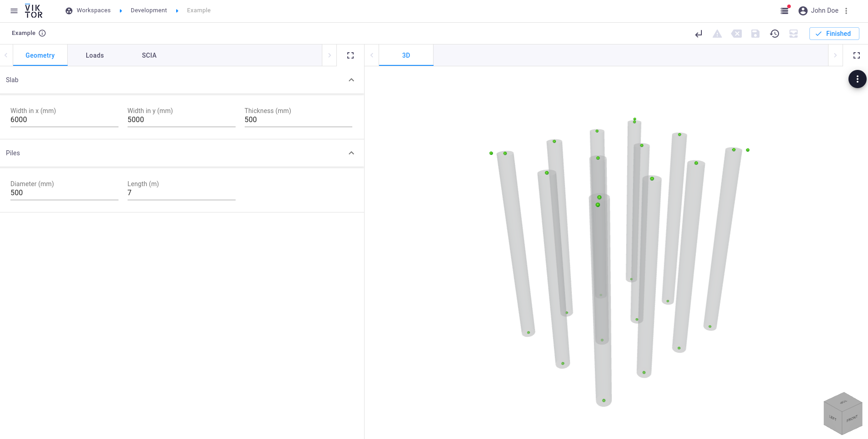Click the Width in x input field
The image size is (868, 439).
pos(64,120)
